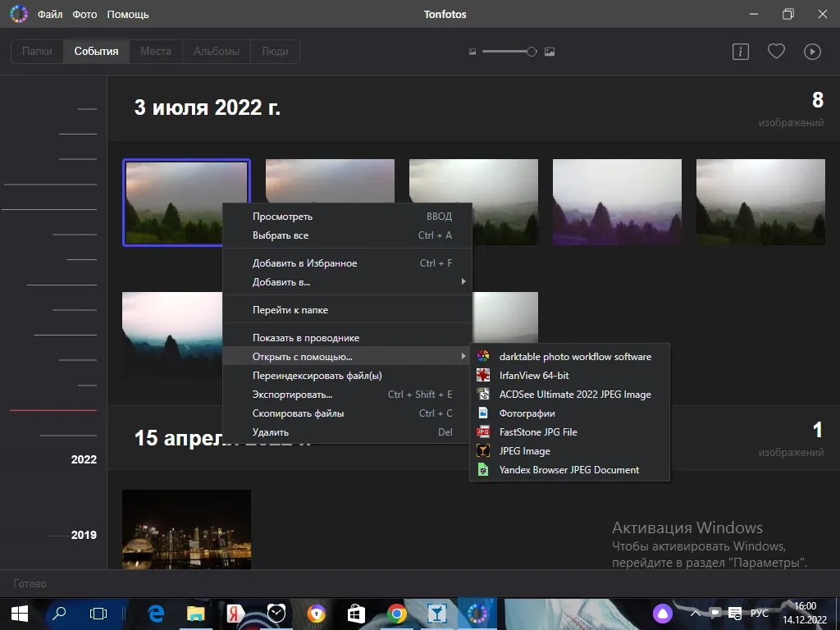Viewport: 840px width, 630px height.
Task: Open Microsoft Store from taskbar
Action: [x=356, y=614]
